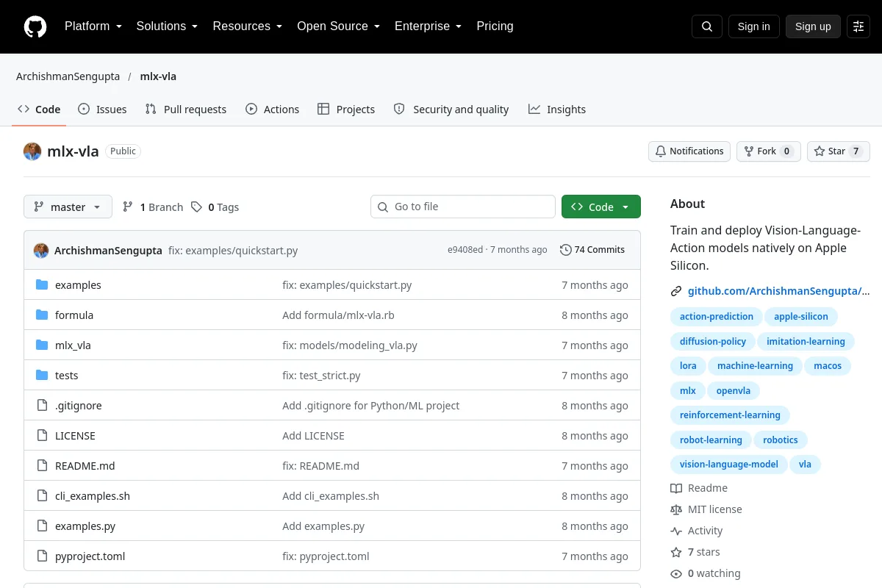Click the GitHub logo icon
Screen dimensions: 882x588
tap(35, 26)
